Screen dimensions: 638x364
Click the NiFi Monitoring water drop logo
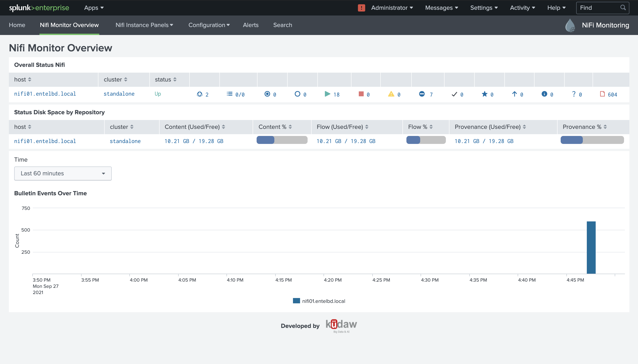tap(570, 25)
